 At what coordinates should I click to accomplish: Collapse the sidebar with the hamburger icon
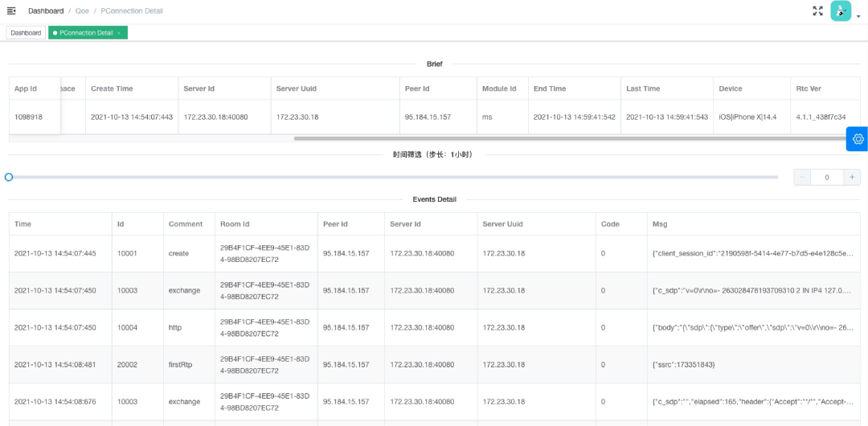point(11,10)
